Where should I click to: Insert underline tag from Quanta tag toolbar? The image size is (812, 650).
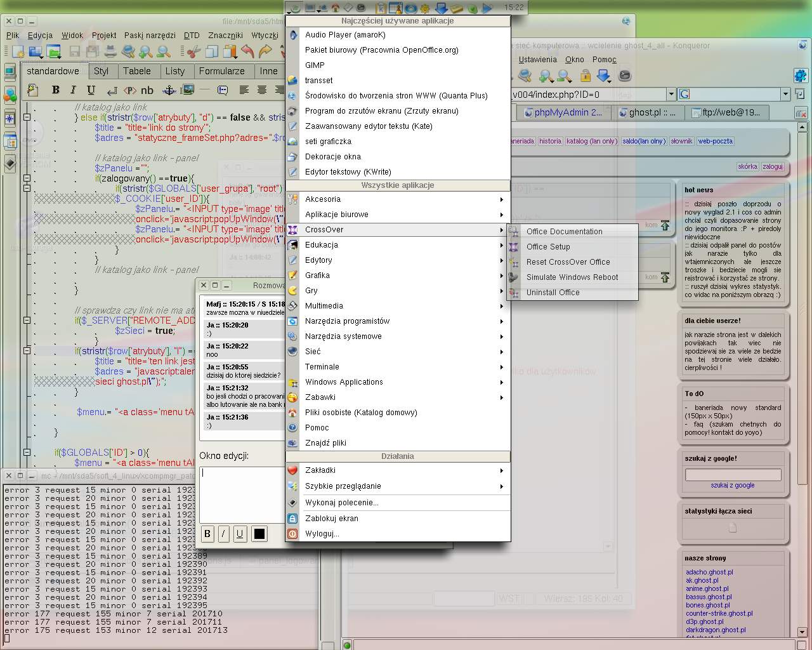pyautogui.click(x=91, y=90)
